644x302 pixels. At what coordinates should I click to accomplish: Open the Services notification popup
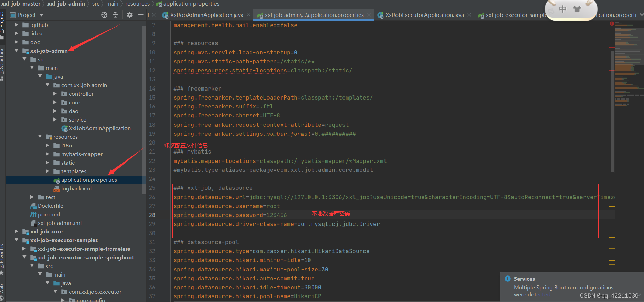pos(572,287)
